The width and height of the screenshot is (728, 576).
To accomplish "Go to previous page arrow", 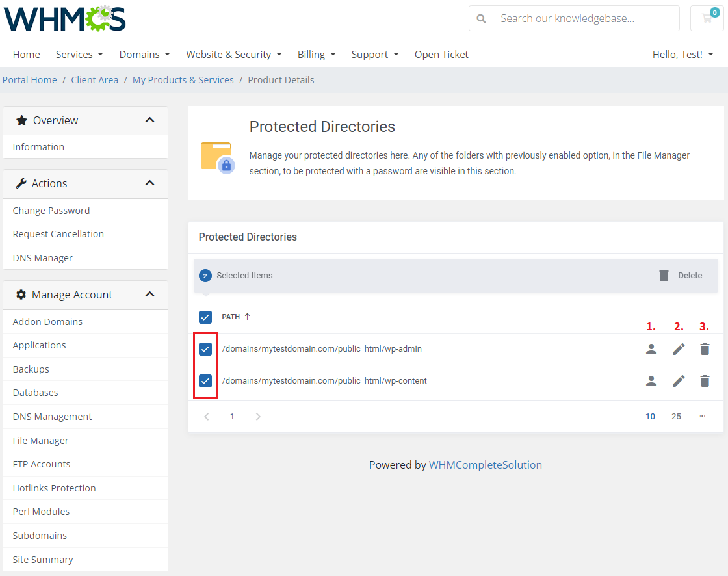I will 207,416.
